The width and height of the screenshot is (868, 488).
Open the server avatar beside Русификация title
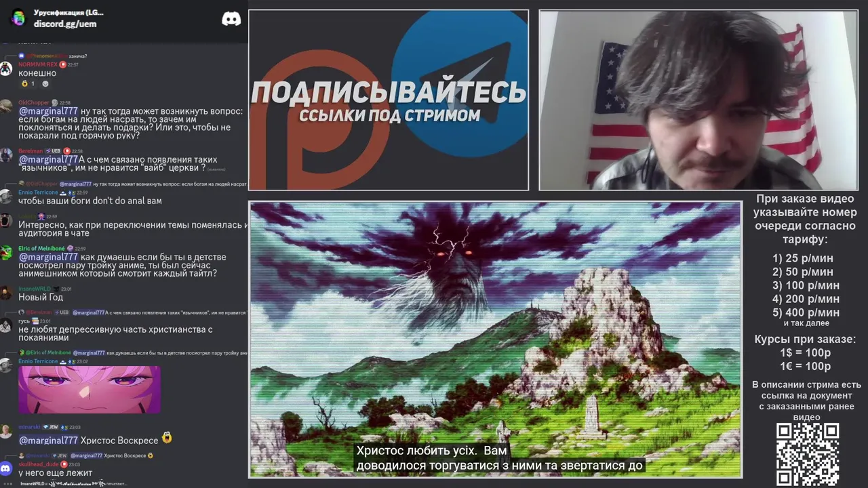pos(18,18)
